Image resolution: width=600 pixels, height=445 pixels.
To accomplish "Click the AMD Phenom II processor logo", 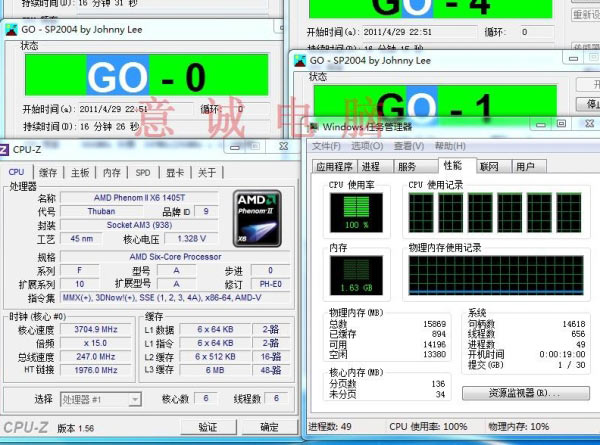I will (257, 218).
